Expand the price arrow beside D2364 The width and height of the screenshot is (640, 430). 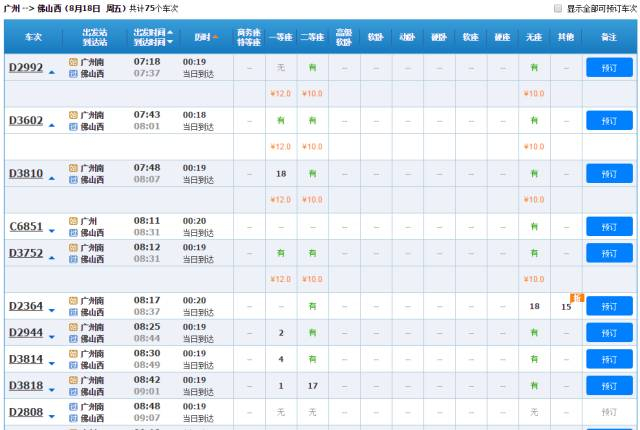click(x=52, y=310)
